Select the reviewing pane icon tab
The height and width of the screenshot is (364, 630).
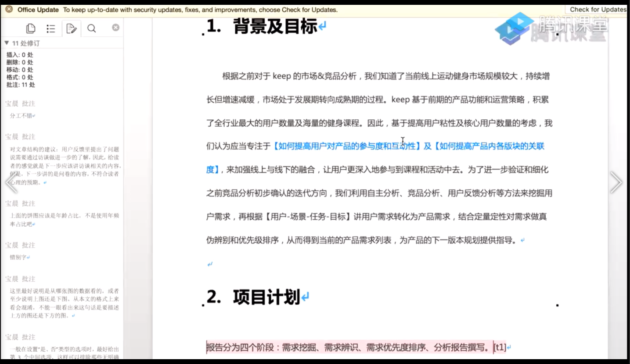(x=71, y=29)
